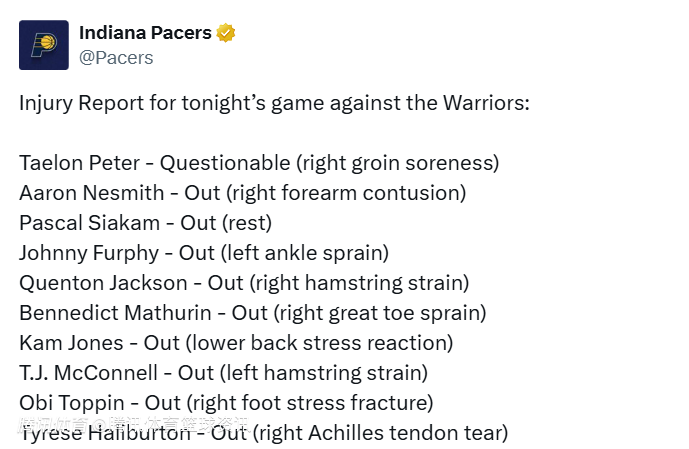
Task: Open the @Pacers handle link
Action: pyautogui.click(x=116, y=58)
